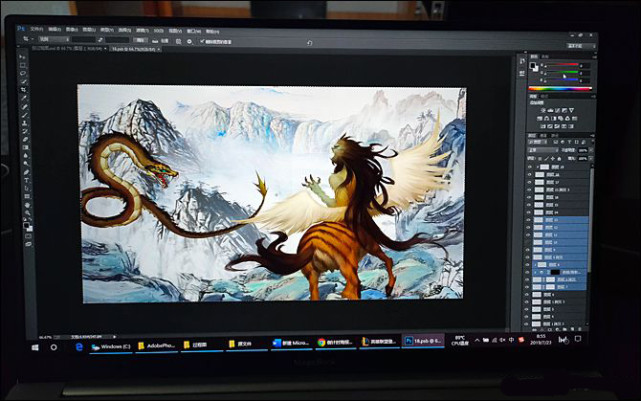Open layer filter kind dropdown
The width and height of the screenshot is (641, 401).
[x=537, y=142]
